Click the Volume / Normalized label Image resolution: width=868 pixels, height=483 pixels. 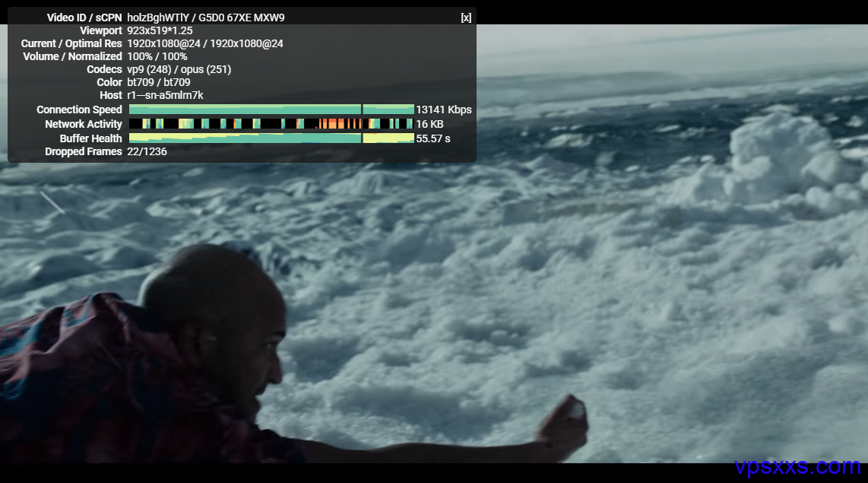(72, 56)
